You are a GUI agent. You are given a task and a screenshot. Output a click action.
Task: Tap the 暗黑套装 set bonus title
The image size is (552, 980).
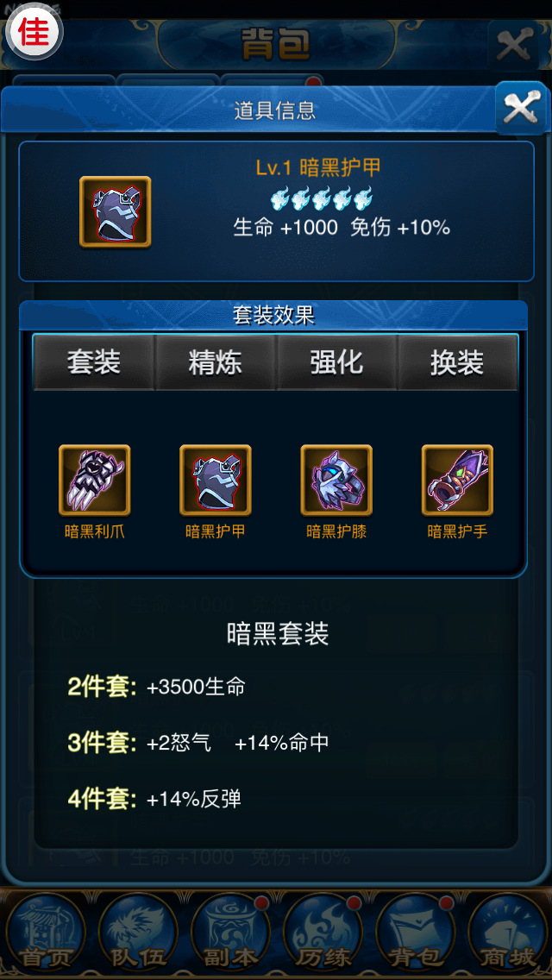278,634
